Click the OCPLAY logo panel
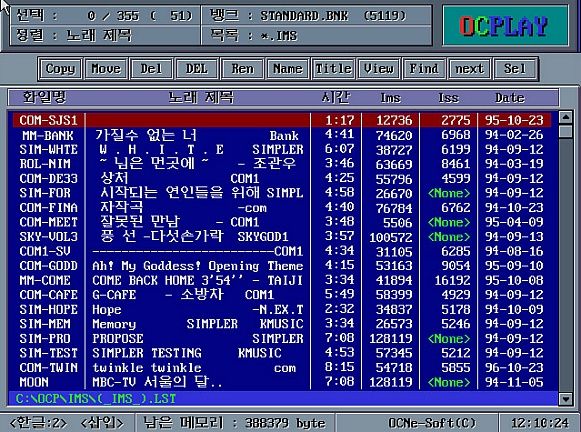Image resolution: width=581 pixels, height=432 pixels. (505, 26)
